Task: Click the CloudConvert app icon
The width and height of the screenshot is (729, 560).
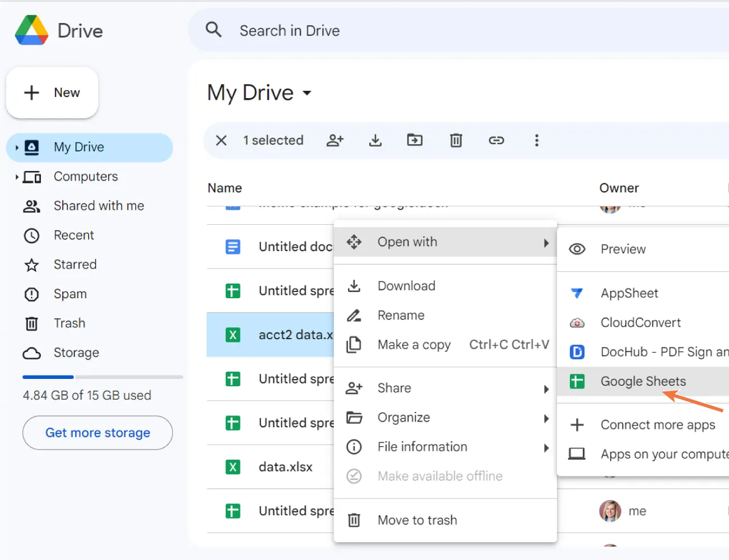Action: (x=577, y=322)
